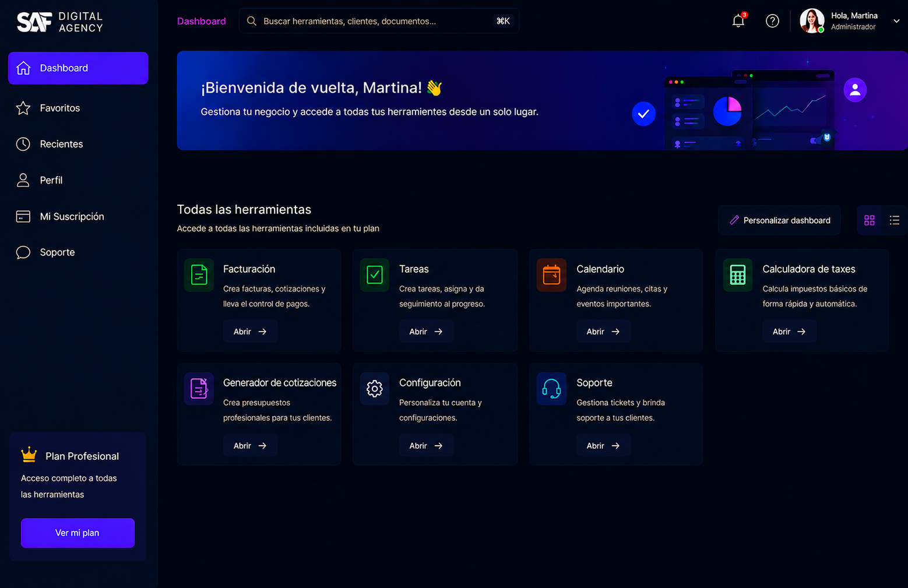Click the Tareas card title
Viewport: 908px width, 588px height.
[x=414, y=269]
